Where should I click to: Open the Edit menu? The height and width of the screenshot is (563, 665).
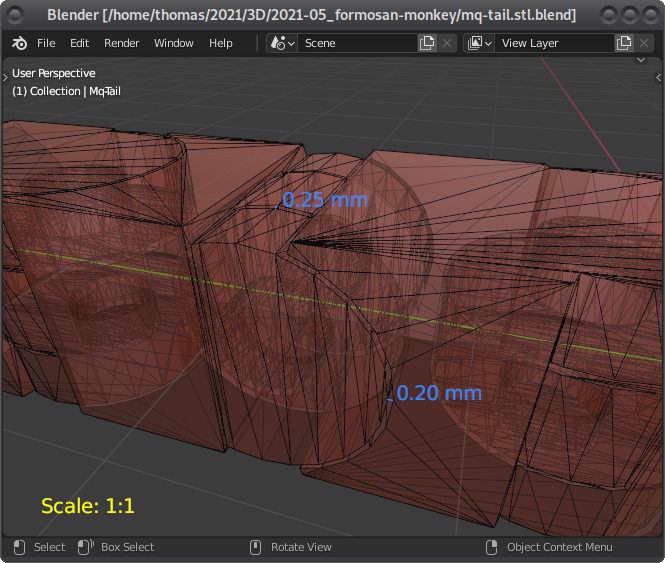tap(80, 43)
